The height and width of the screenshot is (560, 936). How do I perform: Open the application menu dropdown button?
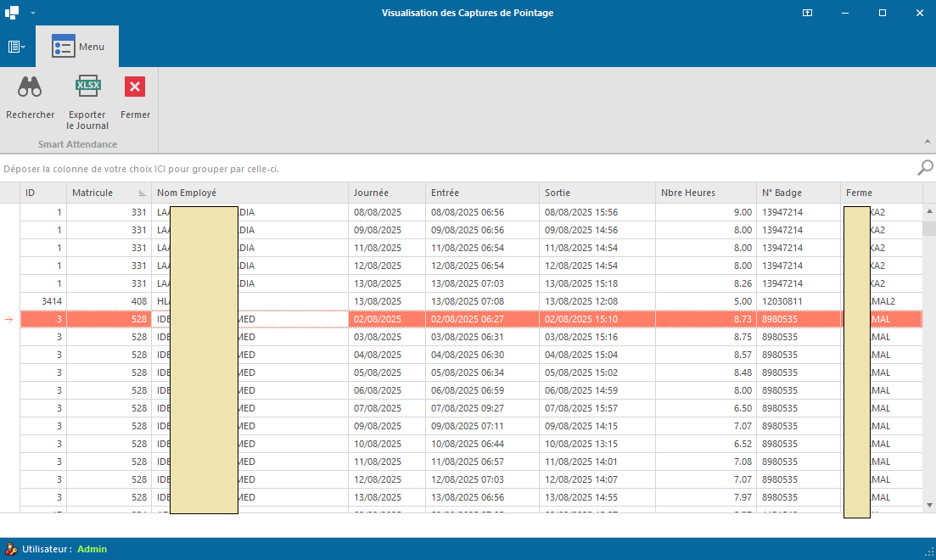pos(17,47)
